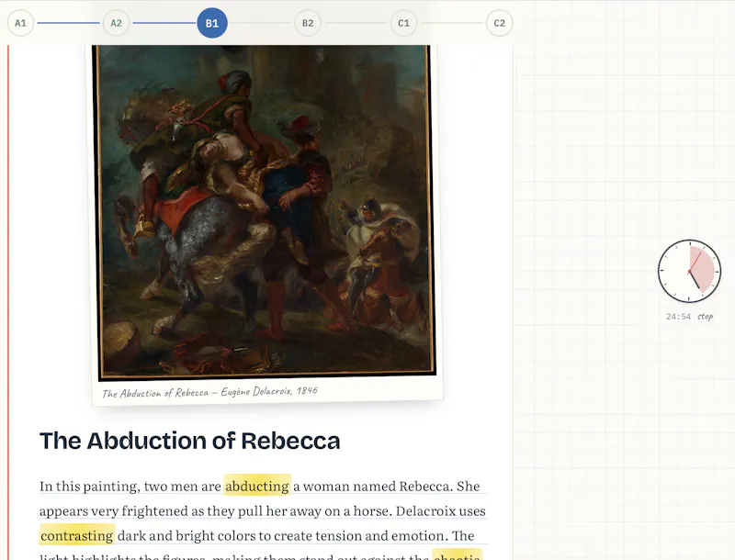Select the active B1 level step
This screenshot has width=735, height=560.
tap(212, 23)
